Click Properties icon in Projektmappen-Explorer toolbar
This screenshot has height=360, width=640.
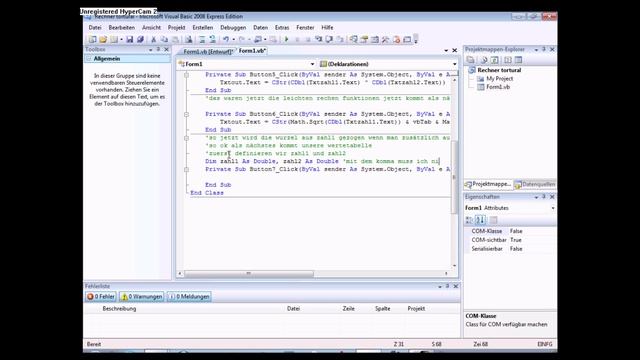(471, 60)
